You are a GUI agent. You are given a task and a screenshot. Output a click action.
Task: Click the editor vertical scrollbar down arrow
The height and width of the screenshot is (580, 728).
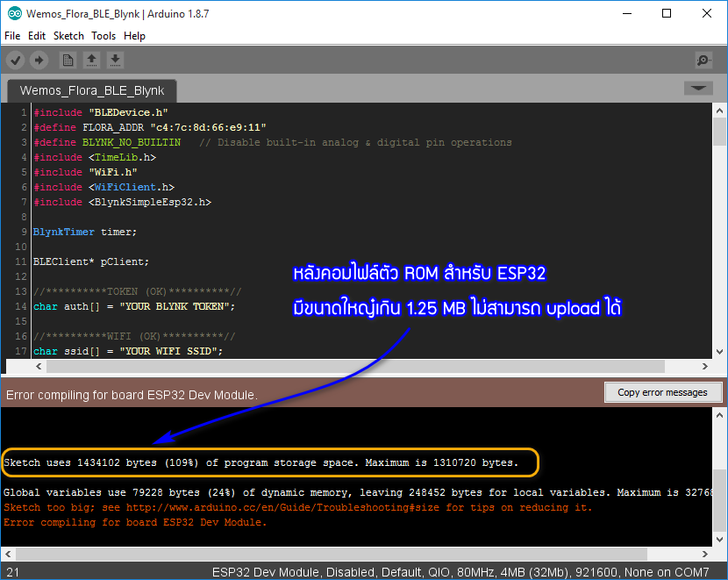pos(719,352)
